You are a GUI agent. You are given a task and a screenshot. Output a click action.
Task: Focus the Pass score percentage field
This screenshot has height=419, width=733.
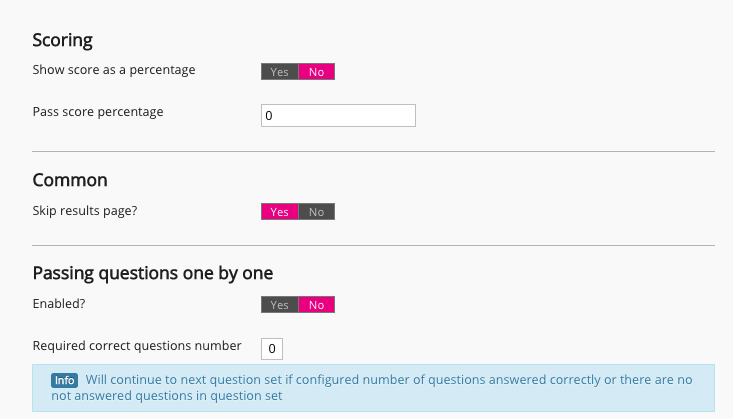(338, 116)
